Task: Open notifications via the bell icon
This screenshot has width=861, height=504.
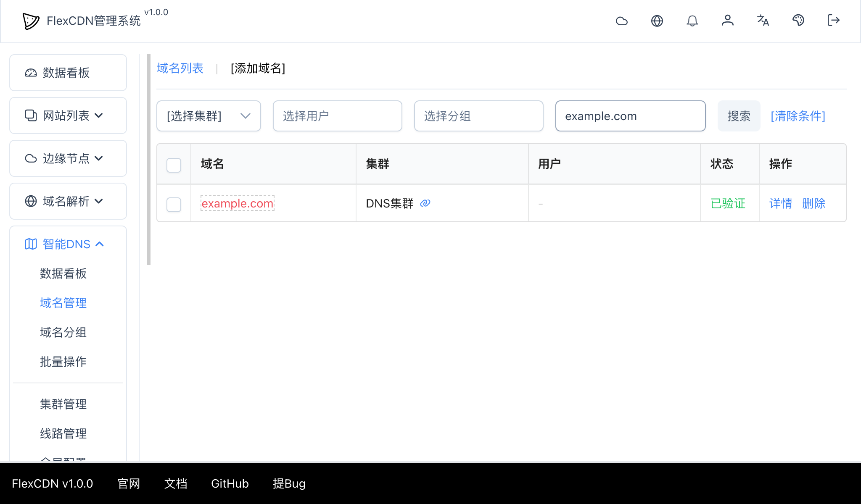Action: click(x=692, y=21)
